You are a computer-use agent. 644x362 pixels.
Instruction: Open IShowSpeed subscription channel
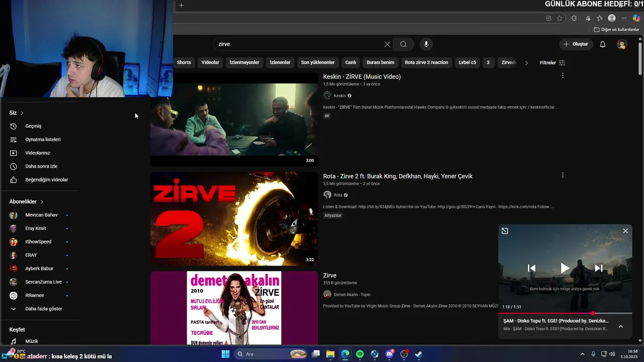point(39,242)
